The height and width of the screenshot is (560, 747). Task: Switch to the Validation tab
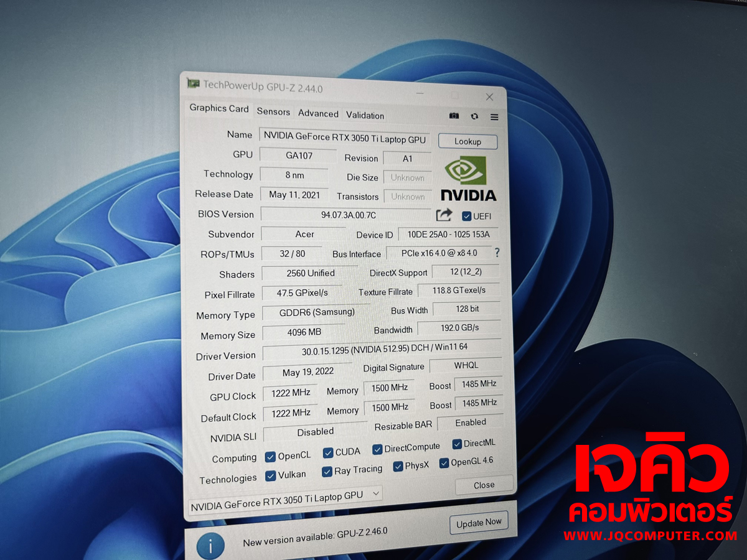[365, 115]
